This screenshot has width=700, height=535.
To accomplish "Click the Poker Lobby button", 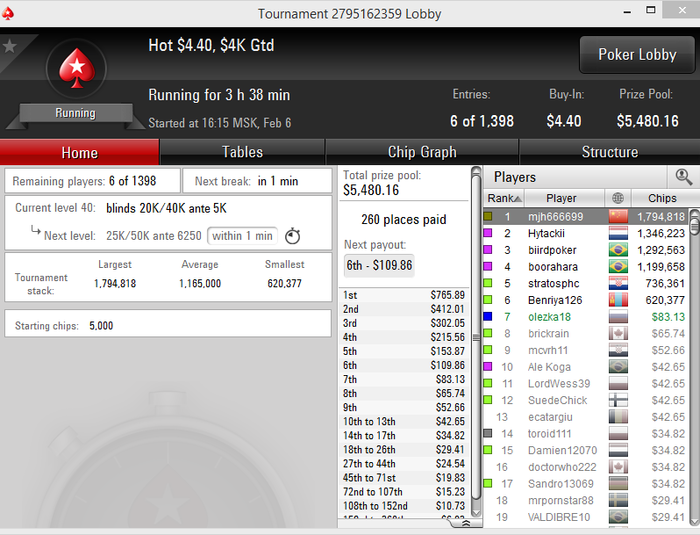I will coord(637,54).
